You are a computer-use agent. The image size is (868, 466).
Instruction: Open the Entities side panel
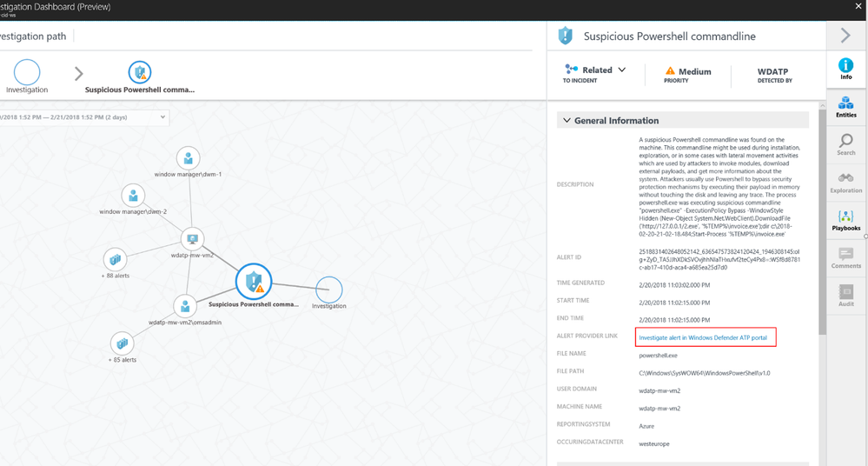click(845, 107)
